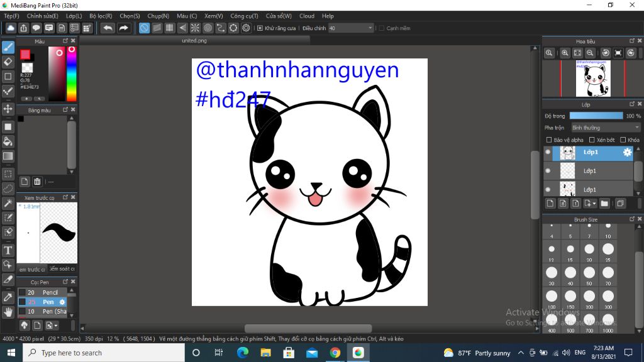Open the cloud icon in the toolbar
The image size is (644, 362).
coord(10,28)
